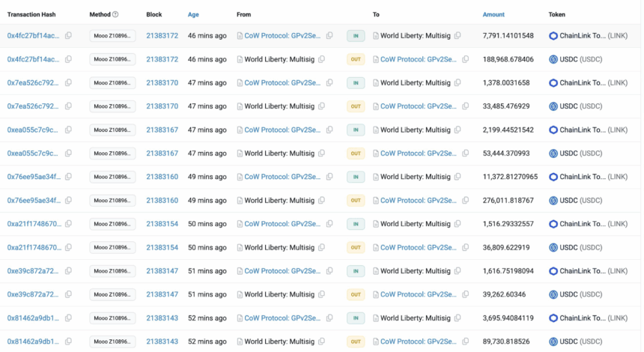Click the OUT badge in the 39,262.60346 row
The height and width of the screenshot is (352, 644).
coord(356,294)
